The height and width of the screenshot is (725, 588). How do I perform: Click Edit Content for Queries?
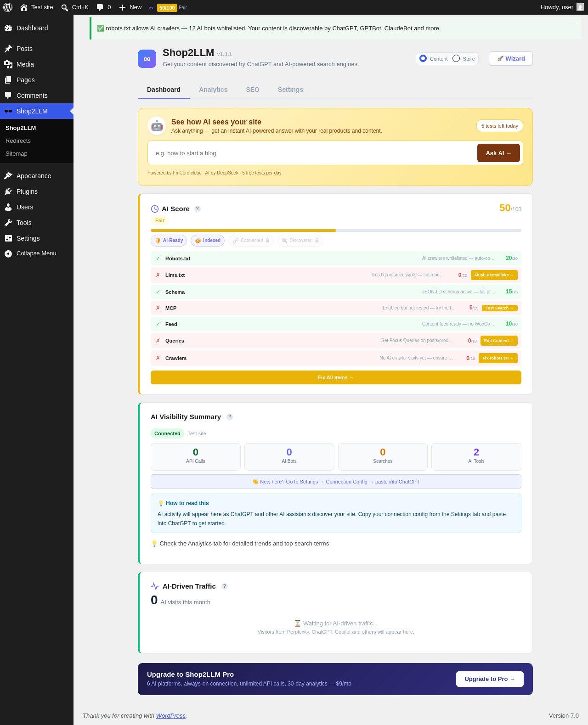pyautogui.click(x=499, y=341)
